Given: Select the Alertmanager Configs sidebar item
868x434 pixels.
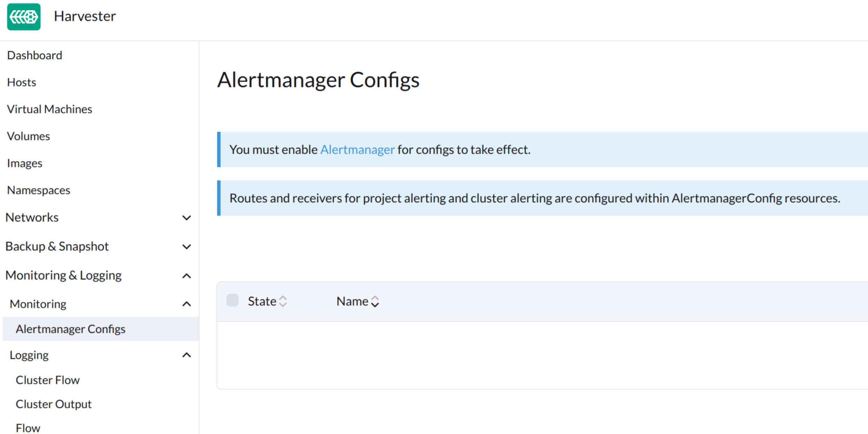Looking at the screenshot, I should pyautogui.click(x=71, y=329).
